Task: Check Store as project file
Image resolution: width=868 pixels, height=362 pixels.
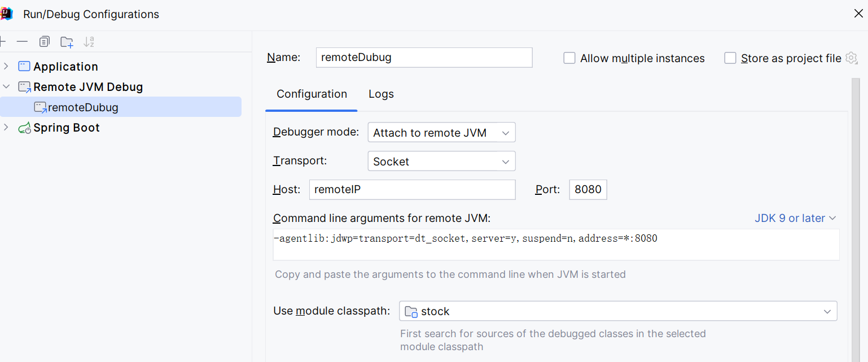Action: coord(730,58)
